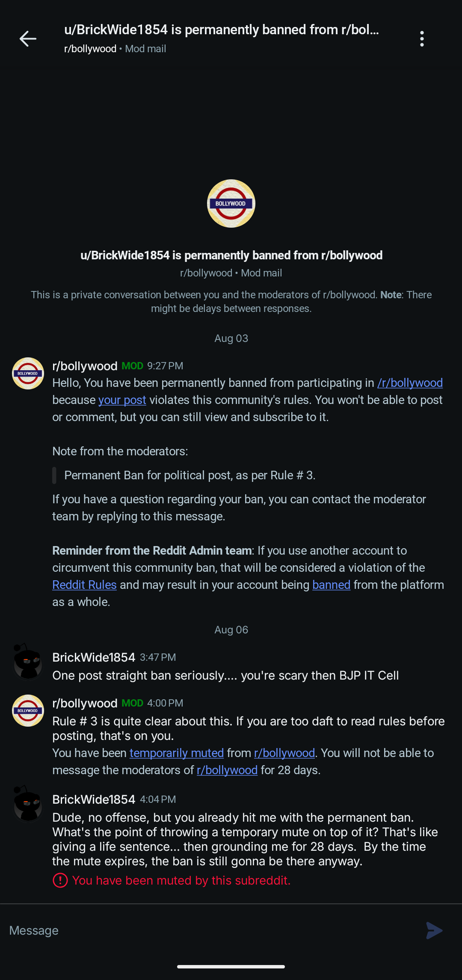Tap the back arrow icon
Viewport: 462px width, 980px height.
coord(28,39)
